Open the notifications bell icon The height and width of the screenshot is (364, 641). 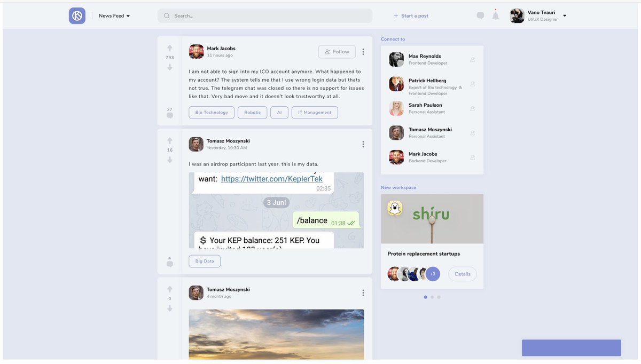click(495, 15)
